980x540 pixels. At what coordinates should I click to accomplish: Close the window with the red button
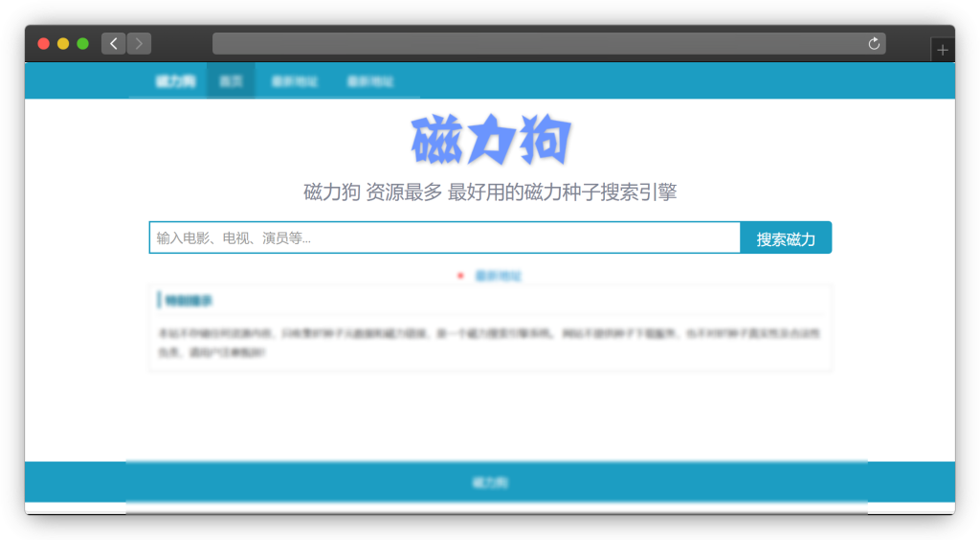(44, 44)
